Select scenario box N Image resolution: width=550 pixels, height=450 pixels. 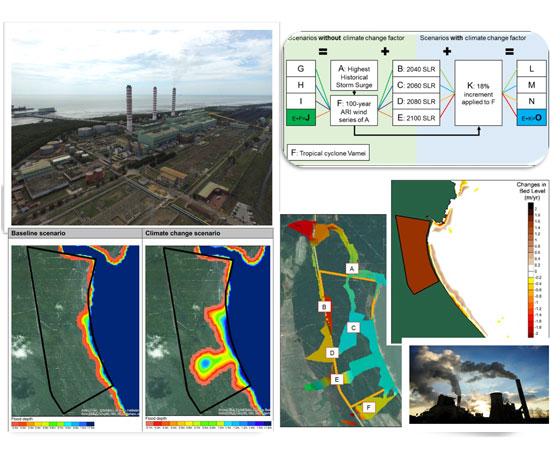(531, 101)
